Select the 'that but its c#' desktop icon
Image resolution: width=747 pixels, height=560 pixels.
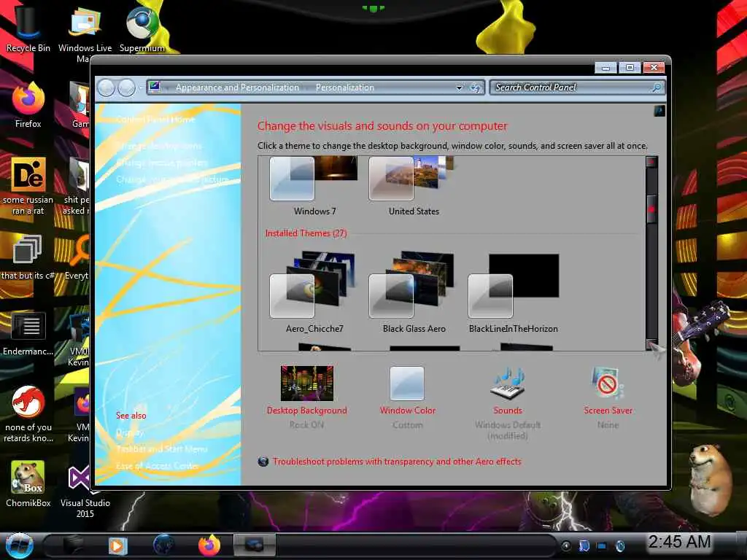(28, 257)
